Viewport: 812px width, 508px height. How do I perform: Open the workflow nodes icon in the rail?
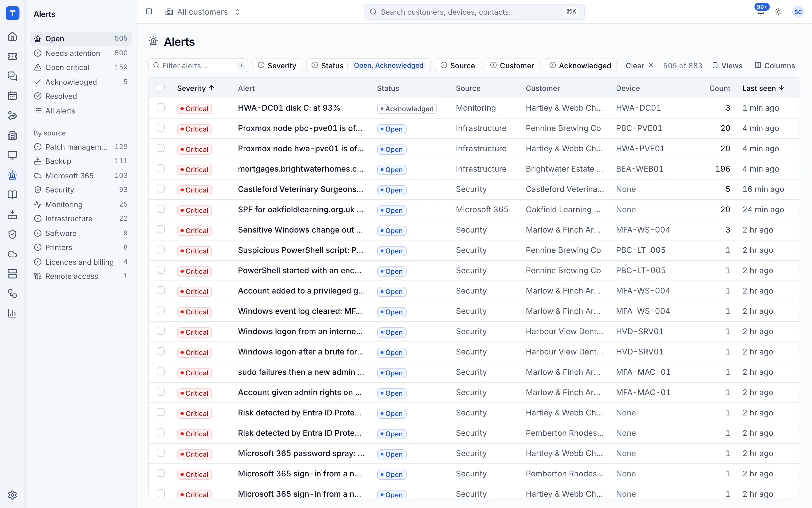[x=12, y=294]
